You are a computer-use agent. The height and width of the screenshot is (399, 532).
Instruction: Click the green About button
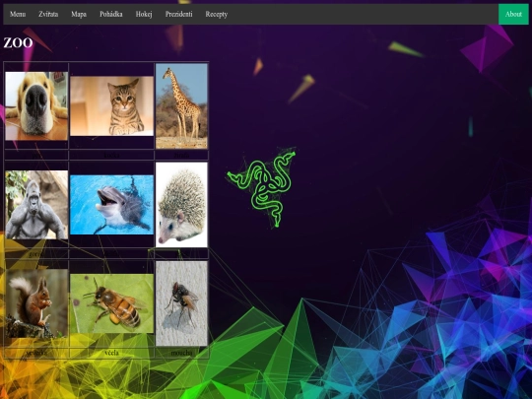(x=513, y=14)
